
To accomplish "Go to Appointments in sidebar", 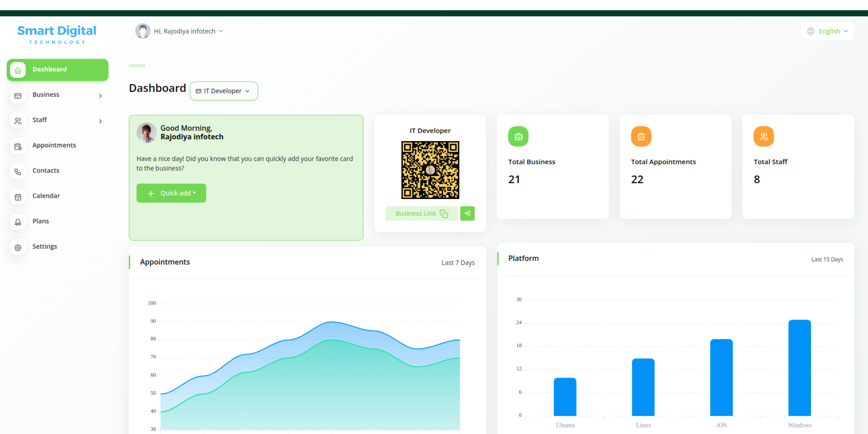I will tap(58, 146).
